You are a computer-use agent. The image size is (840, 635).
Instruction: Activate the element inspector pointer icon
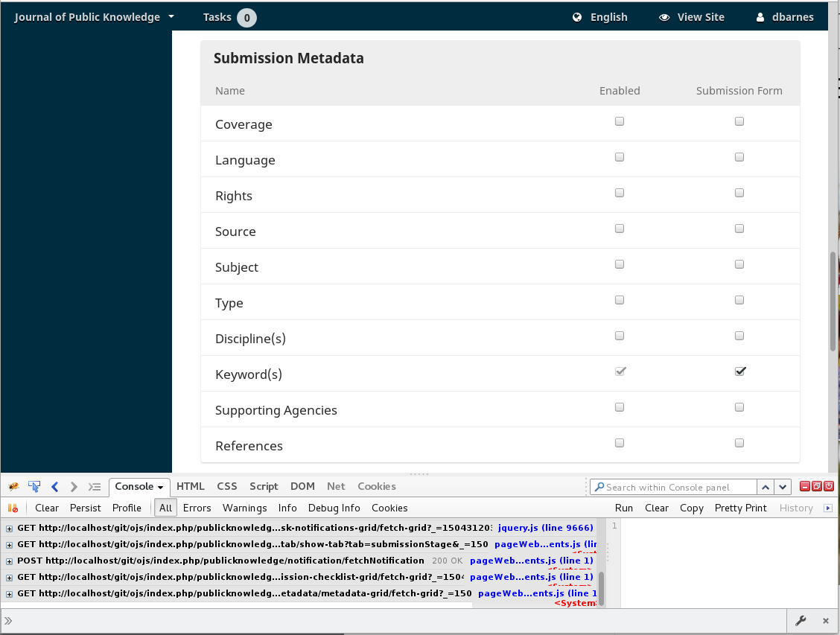tap(34, 487)
